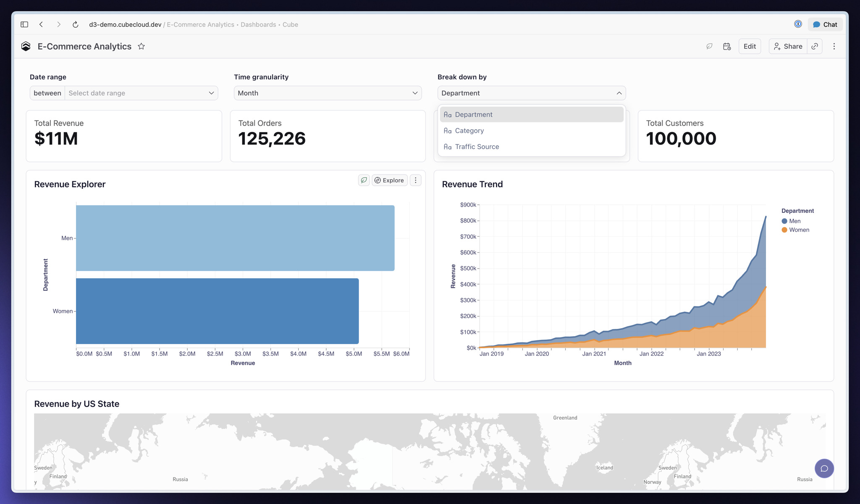Open the dashboard more options menu
This screenshot has height=504, width=860.
(x=834, y=46)
